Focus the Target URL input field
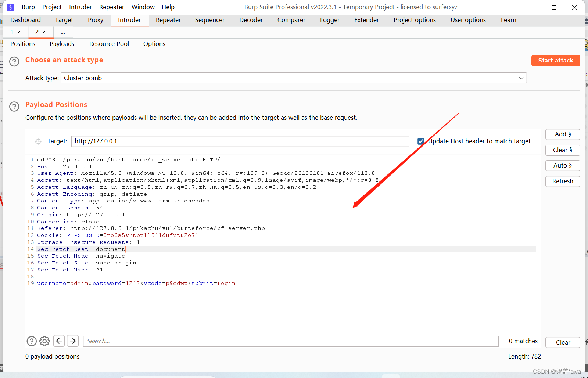 [x=240, y=141]
